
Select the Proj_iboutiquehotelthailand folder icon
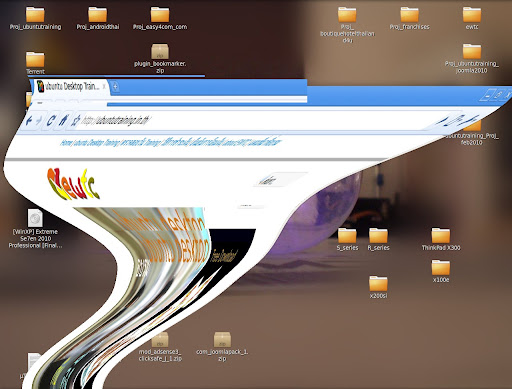pos(347,14)
